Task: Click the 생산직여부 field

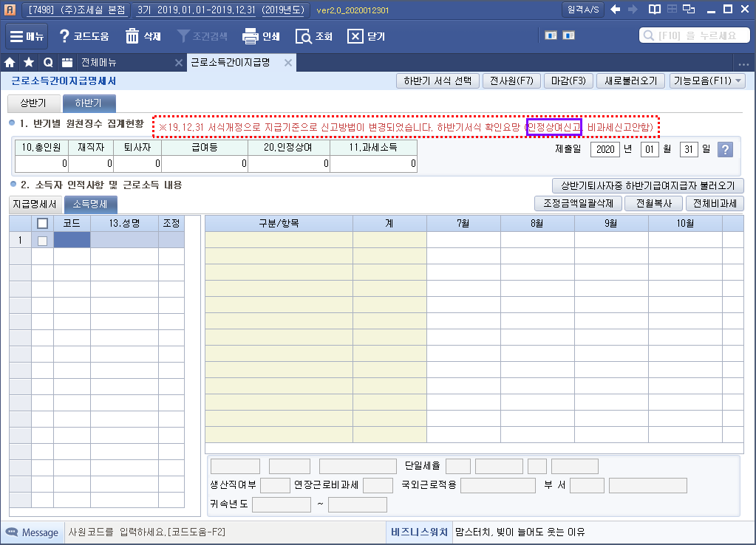Action: [x=275, y=485]
